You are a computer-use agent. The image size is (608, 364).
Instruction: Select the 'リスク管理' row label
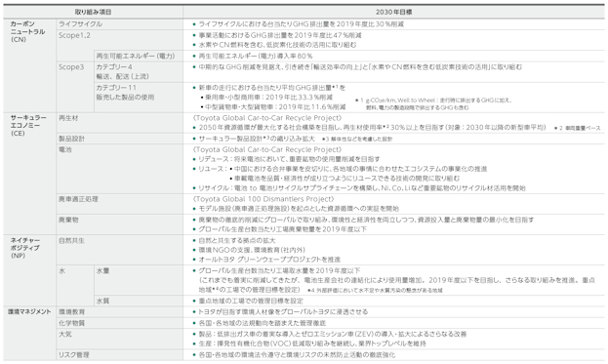pyautogui.click(x=73, y=355)
